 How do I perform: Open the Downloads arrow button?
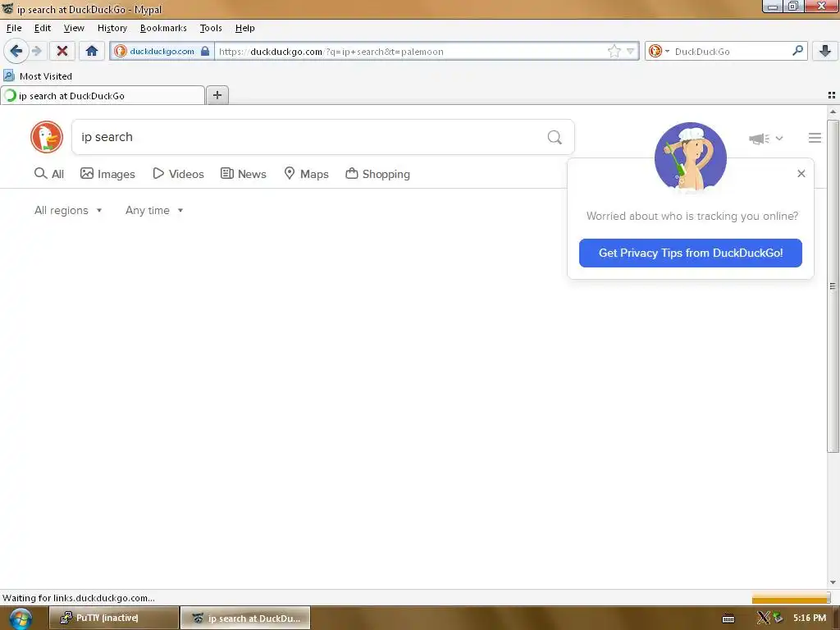pos(825,51)
